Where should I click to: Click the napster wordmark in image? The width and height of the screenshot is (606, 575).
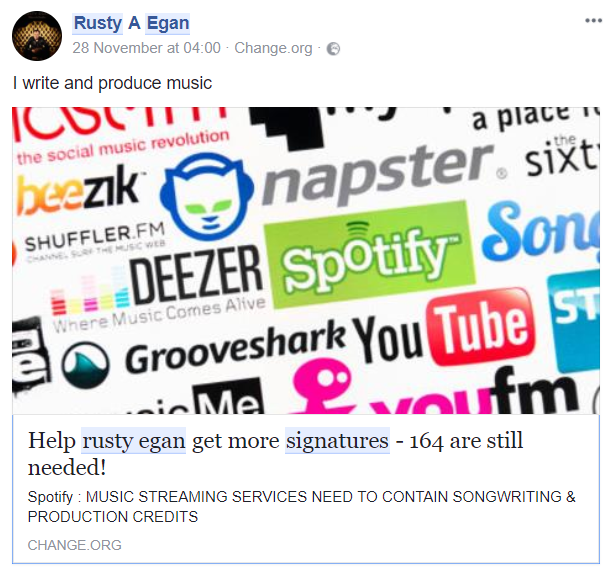click(x=379, y=174)
